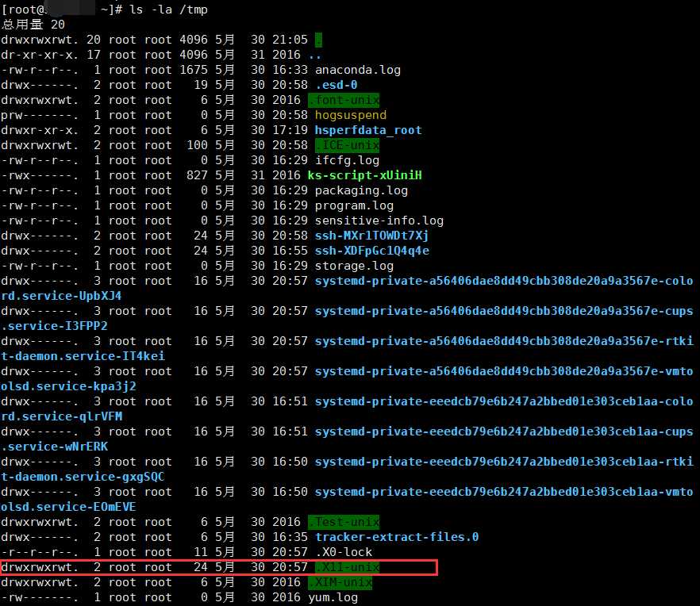
Task: Select the olsd.service-kpa3j2 wrapped line
Action: pos(68,386)
